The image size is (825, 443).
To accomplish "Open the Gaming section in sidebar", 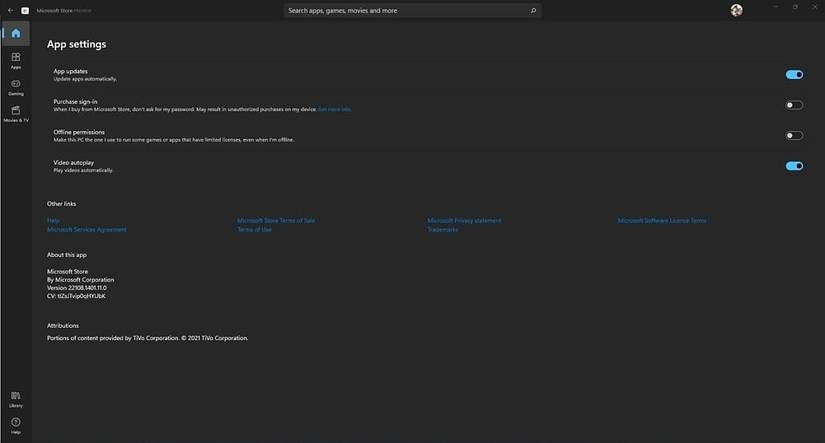I will point(16,87).
